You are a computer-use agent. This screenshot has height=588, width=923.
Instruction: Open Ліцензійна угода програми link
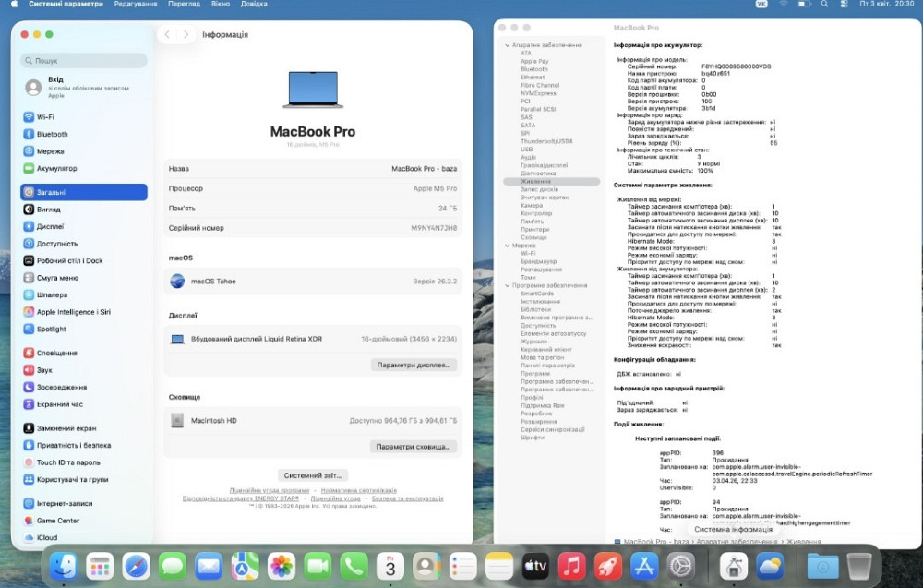[269, 490]
